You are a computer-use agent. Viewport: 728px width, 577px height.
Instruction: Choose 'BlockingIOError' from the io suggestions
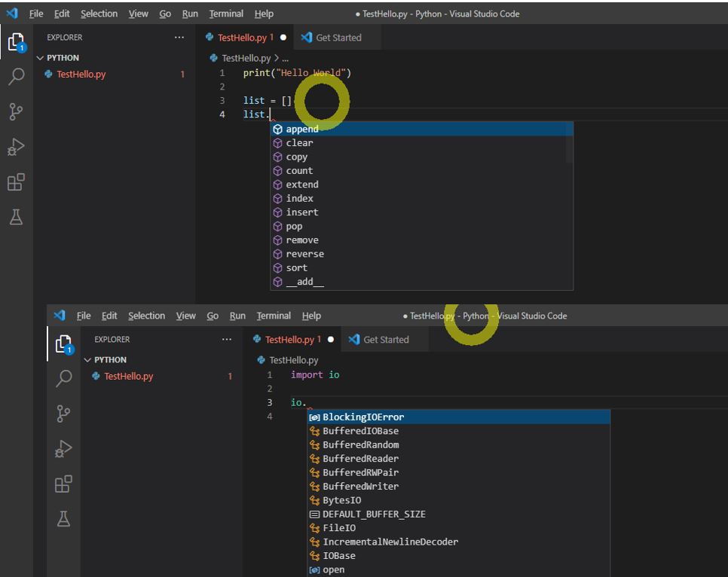[x=459, y=417]
